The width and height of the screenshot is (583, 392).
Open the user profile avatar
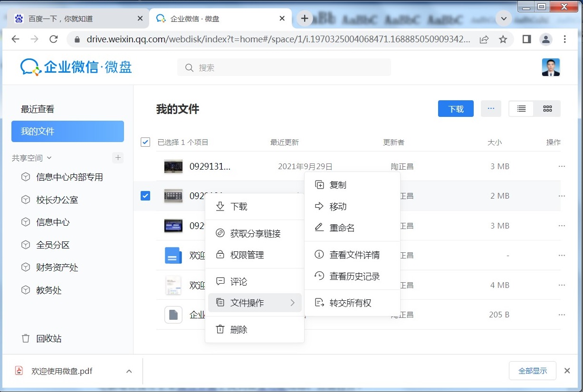(551, 67)
